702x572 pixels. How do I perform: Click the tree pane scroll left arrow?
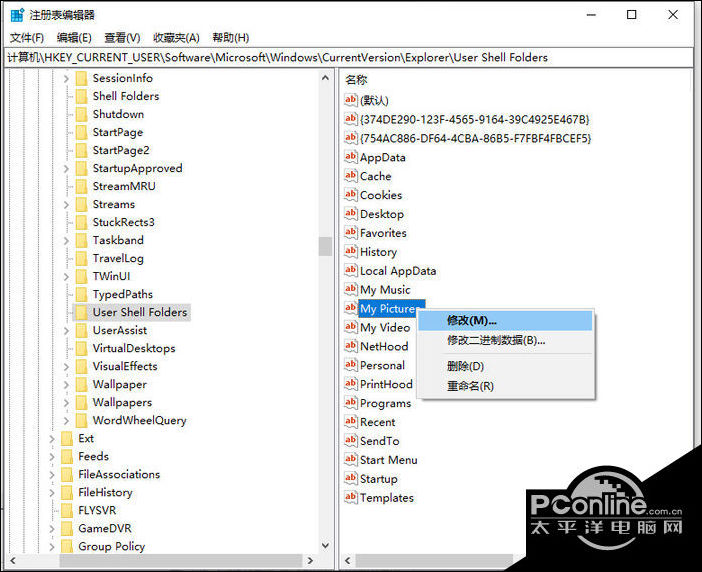tap(13, 560)
